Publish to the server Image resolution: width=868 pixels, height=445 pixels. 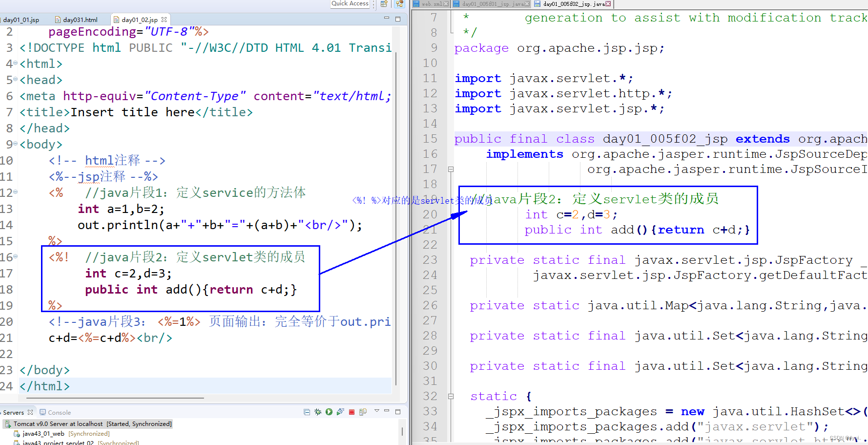point(363,412)
